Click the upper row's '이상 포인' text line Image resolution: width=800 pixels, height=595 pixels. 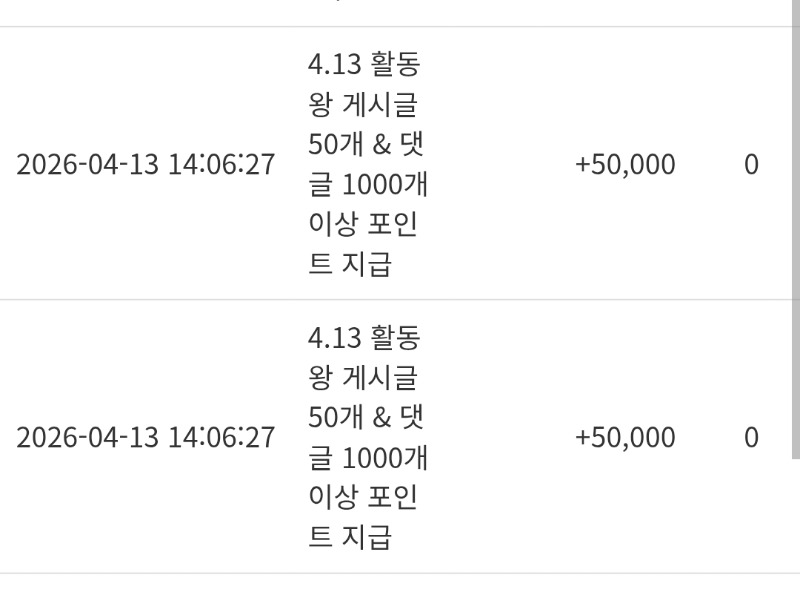pos(362,225)
